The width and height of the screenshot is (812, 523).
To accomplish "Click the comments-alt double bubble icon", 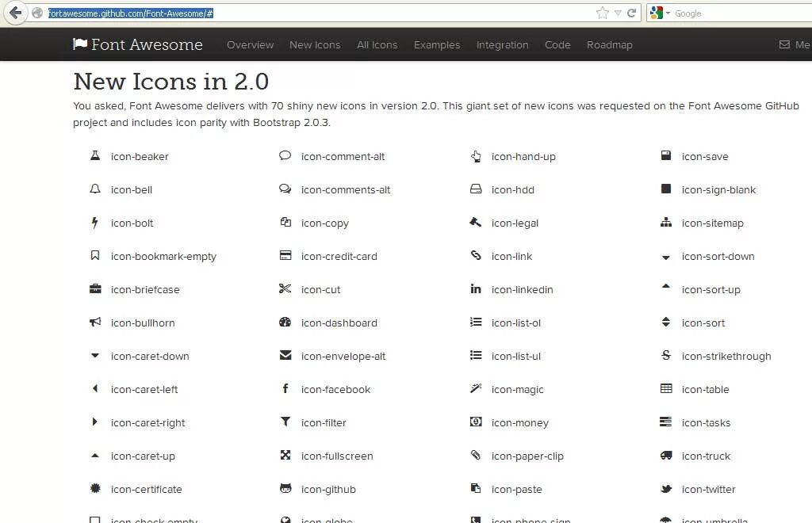I will [x=285, y=189].
